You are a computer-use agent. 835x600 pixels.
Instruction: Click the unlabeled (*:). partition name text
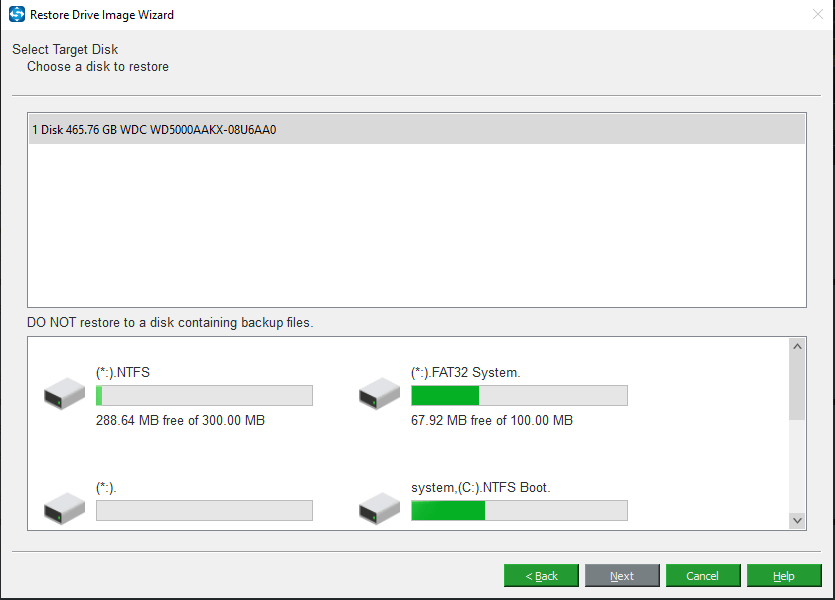pos(106,487)
